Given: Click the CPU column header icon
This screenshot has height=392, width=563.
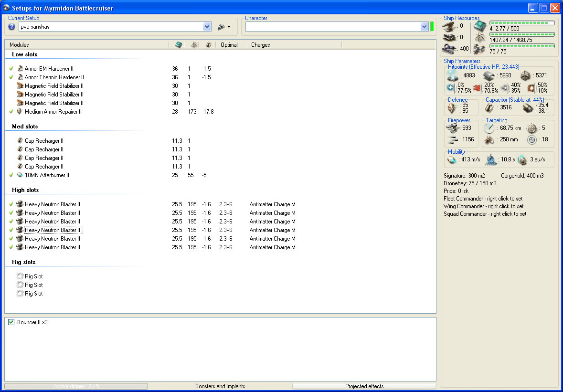Looking at the screenshot, I should pyautogui.click(x=179, y=45).
